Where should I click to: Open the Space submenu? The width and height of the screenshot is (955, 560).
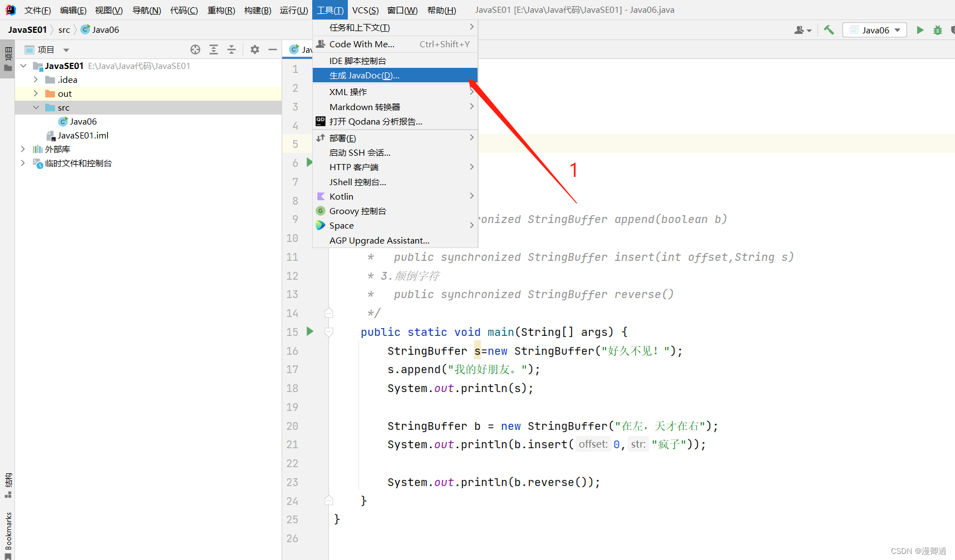click(395, 225)
